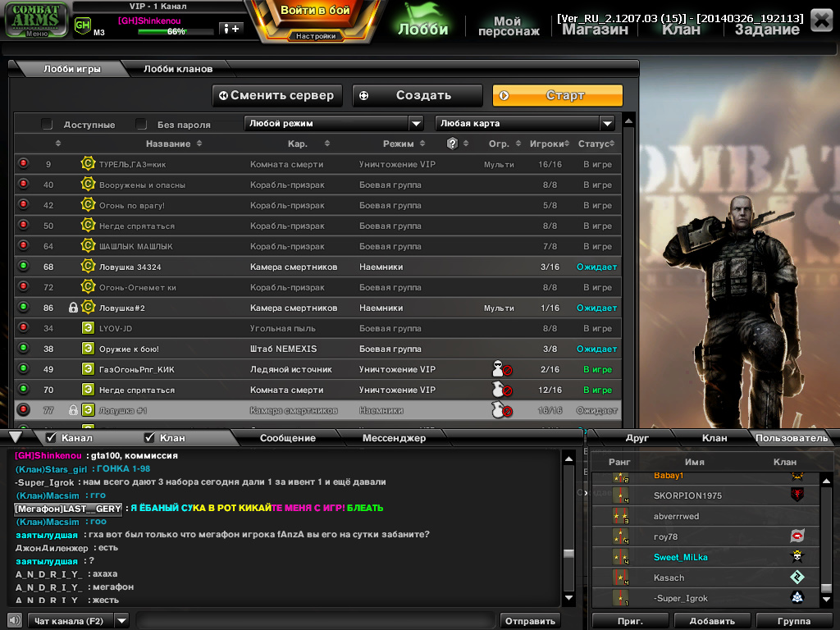840x630 pixels.
Task: Collapse the chat panel with the triangle
Action: (x=16, y=437)
